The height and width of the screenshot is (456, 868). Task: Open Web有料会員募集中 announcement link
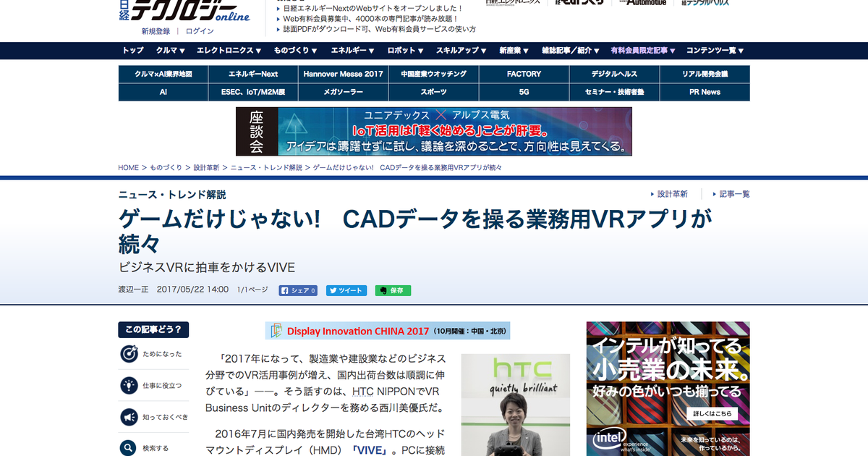[x=372, y=18]
